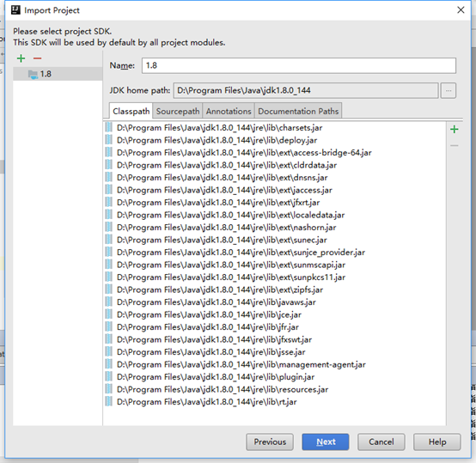The width and height of the screenshot is (476, 463).
Task: Select the 1.8 SDK in left list
Action: pos(58,74)
